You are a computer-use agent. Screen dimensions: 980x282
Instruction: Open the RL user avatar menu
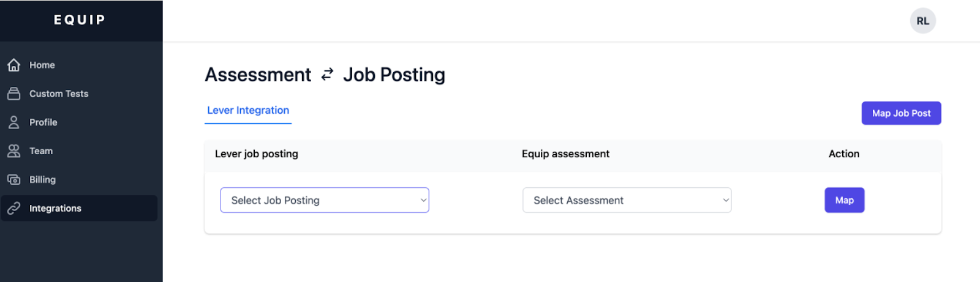coord(922,21)
